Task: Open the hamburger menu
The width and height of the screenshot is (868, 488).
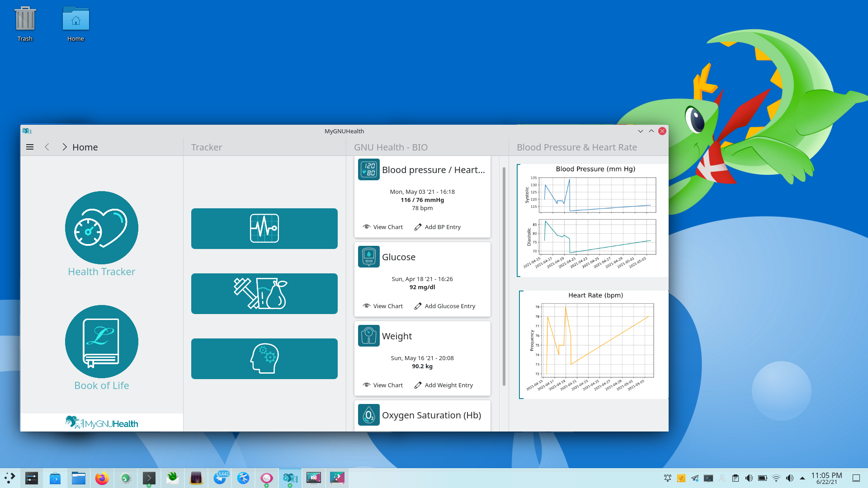Action: tap(30, 147)
